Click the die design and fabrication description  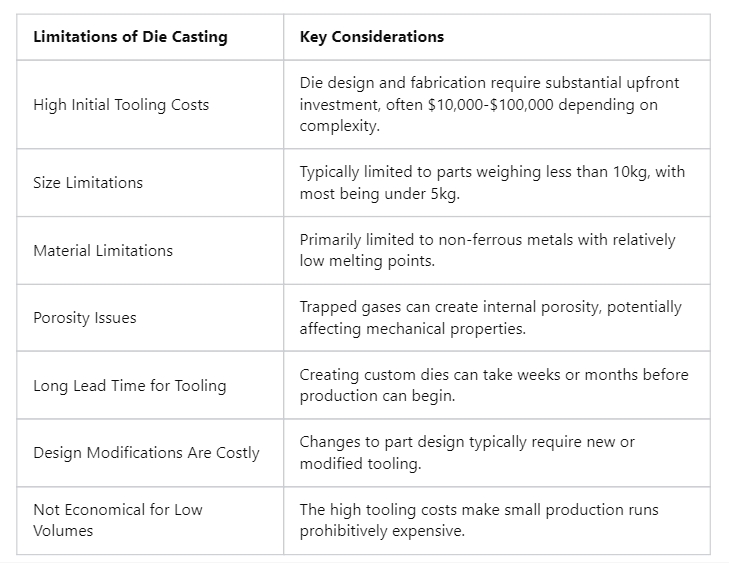click(x=490, y=83)
